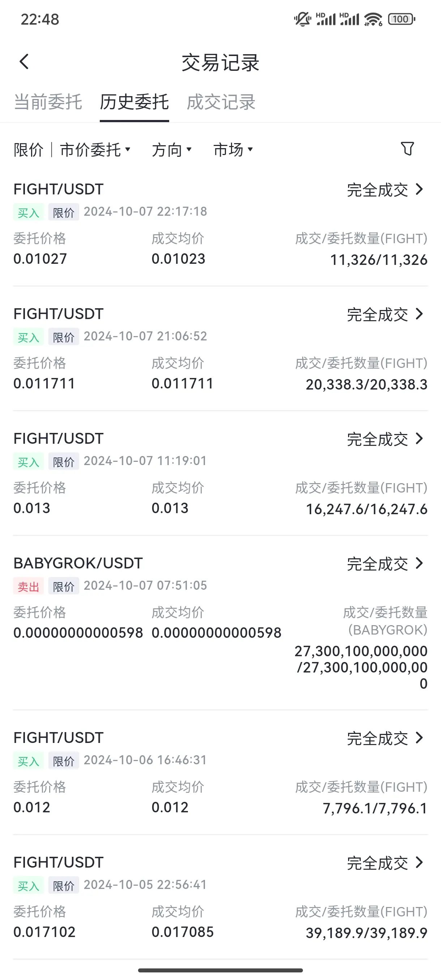Tap the green 买入 tag on first order

(x=29, y=212)
